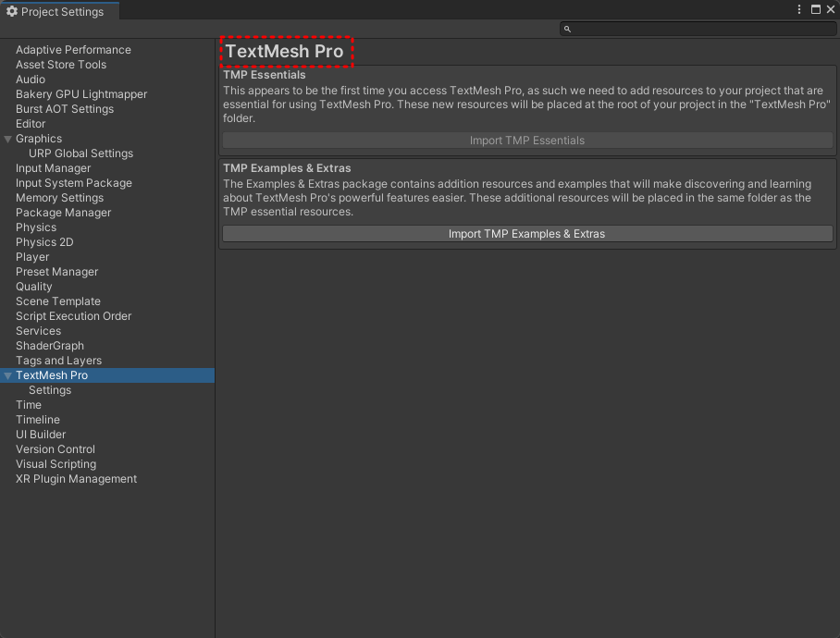Open Asset Store Tools settings
Image resolution: width=840 pixels, height=638 pixels.
[x=61, y=65]
